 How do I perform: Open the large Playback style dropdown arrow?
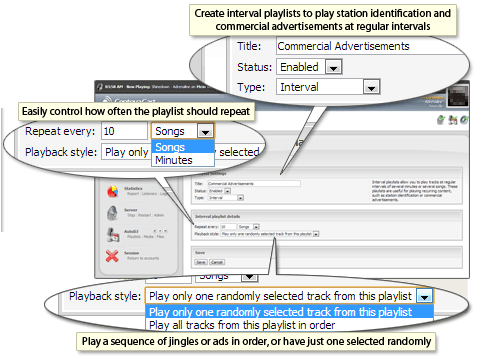[x=424, y=296]
